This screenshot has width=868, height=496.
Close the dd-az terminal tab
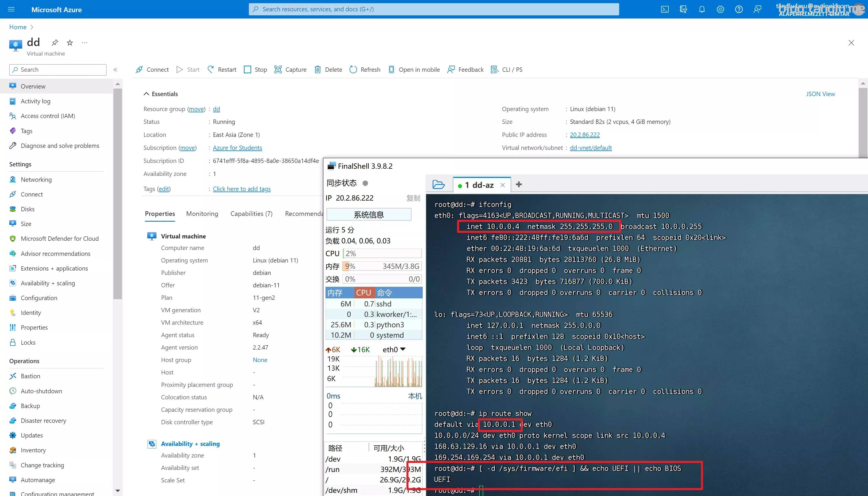[503, 185]
